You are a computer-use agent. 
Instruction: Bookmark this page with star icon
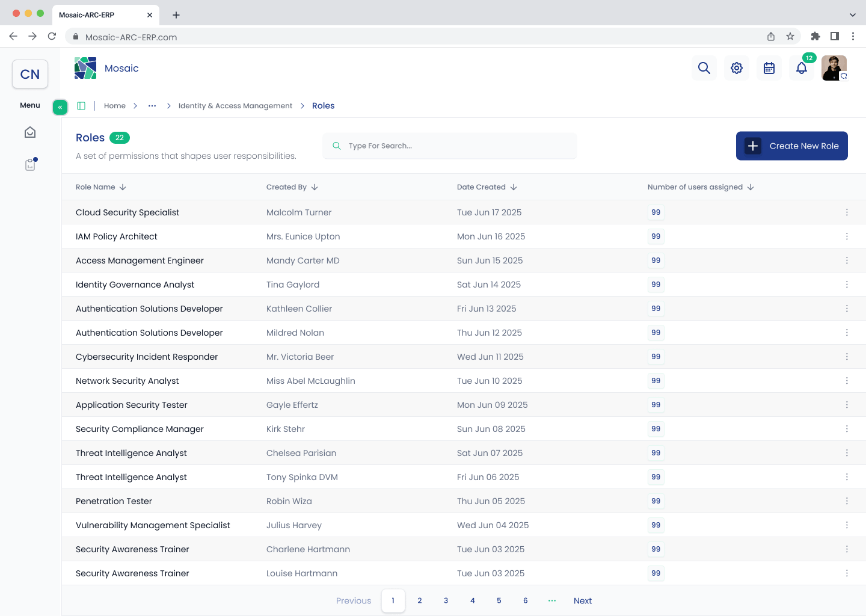[790, 37]
